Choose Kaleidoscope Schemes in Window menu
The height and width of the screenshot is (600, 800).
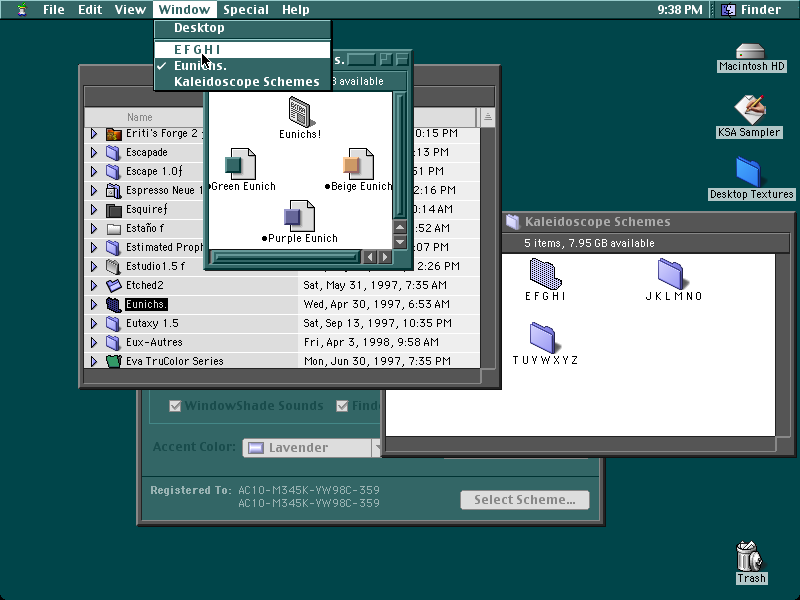coord(243,82)
